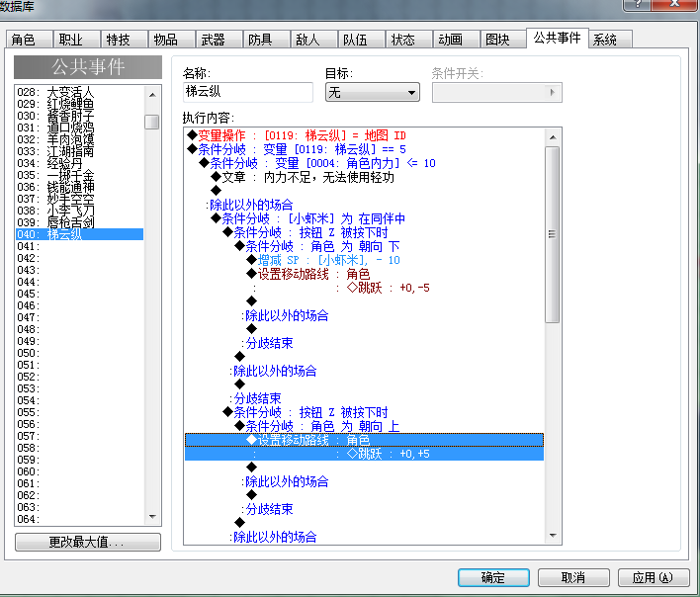This screenshot has height=597, width=700.
Task: Click the help question mark button in title bar
Action: pyautogui.click(x=638, y=5)
